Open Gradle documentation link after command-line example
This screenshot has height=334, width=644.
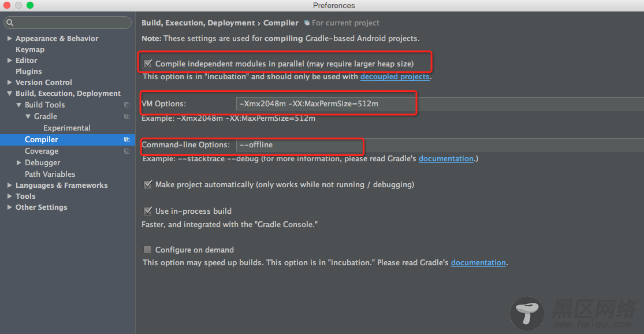pyautogui.click(x=446, y=158)
